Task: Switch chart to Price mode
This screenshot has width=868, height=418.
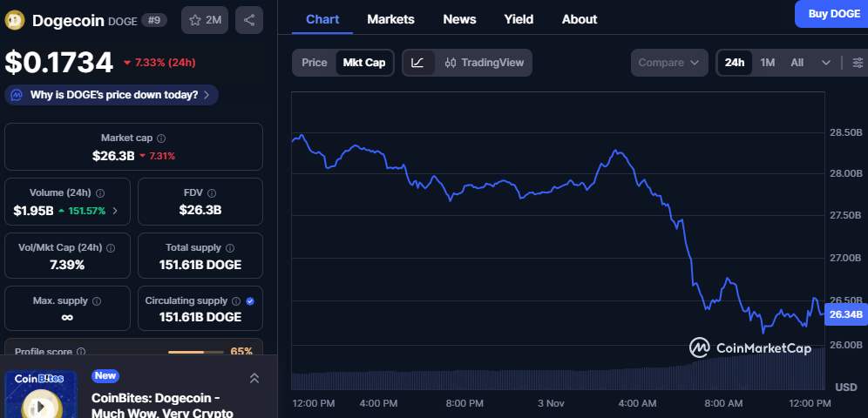Action: click(x=314, y=63)
